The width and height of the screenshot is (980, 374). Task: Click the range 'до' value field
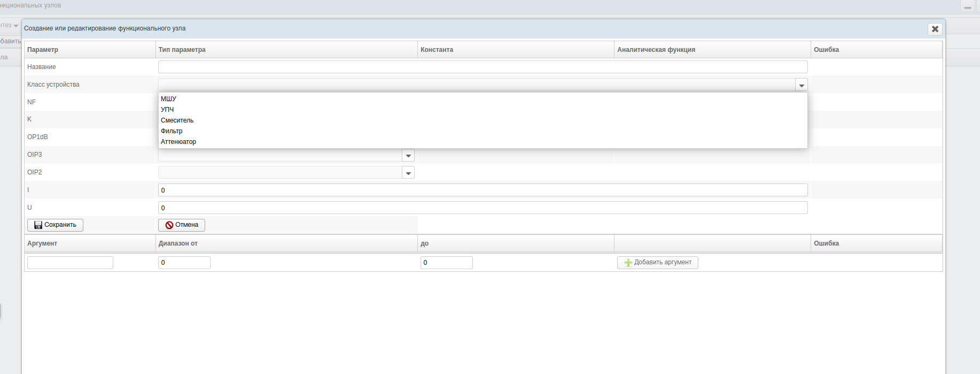coord(446,263)
